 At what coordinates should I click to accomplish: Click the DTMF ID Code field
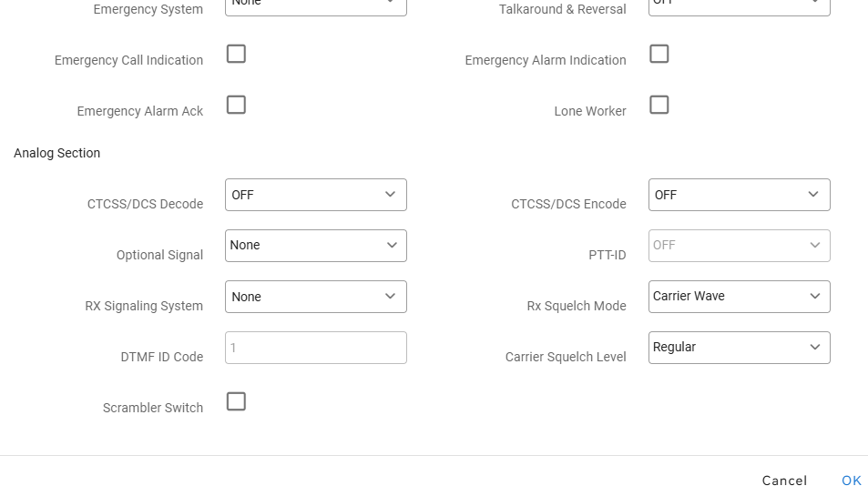(x=315, y=348)
